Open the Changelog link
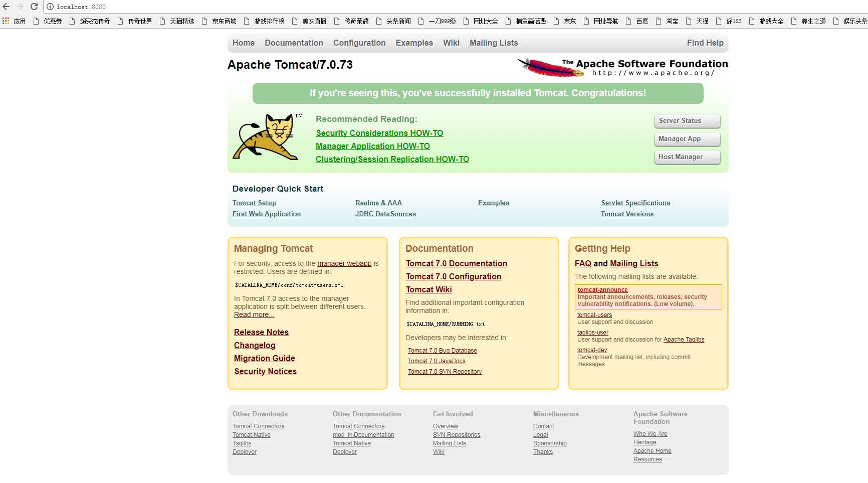868x483 pixels. pos(255,345)
